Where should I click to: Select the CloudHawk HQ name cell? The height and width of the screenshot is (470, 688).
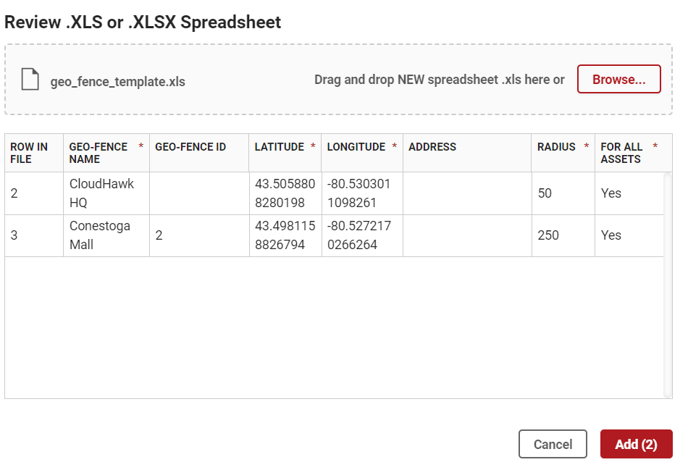point(101,193)
